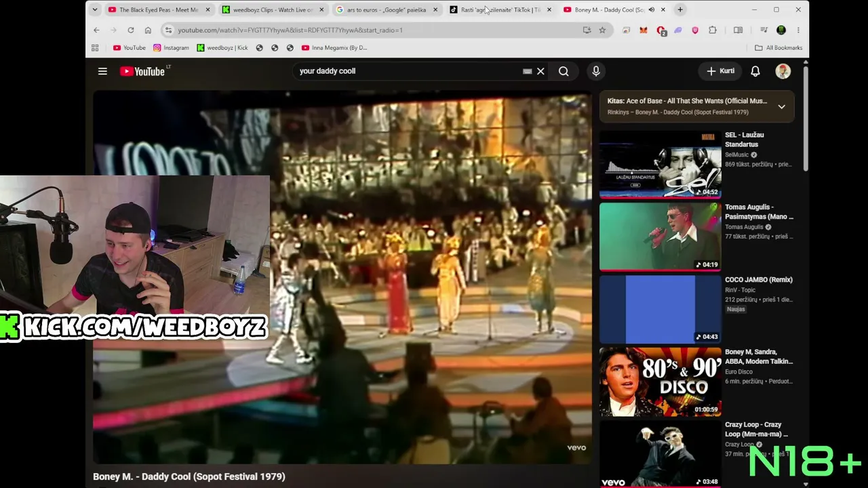Open the pink shield extension
868x488 pixels.
pyautogui.click(x=695, y=30)
